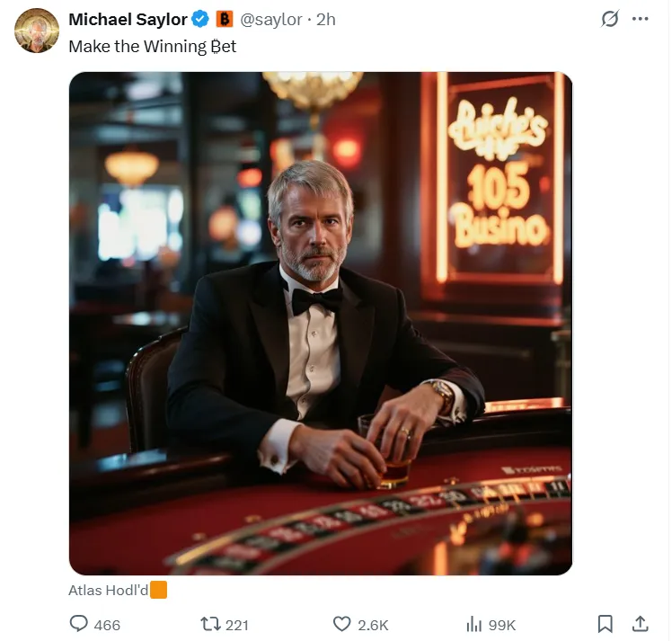The height and width of the screenshot is (641, 672).
Task: Open Michael Saylor's profile avatar
Action: [37, 31]
